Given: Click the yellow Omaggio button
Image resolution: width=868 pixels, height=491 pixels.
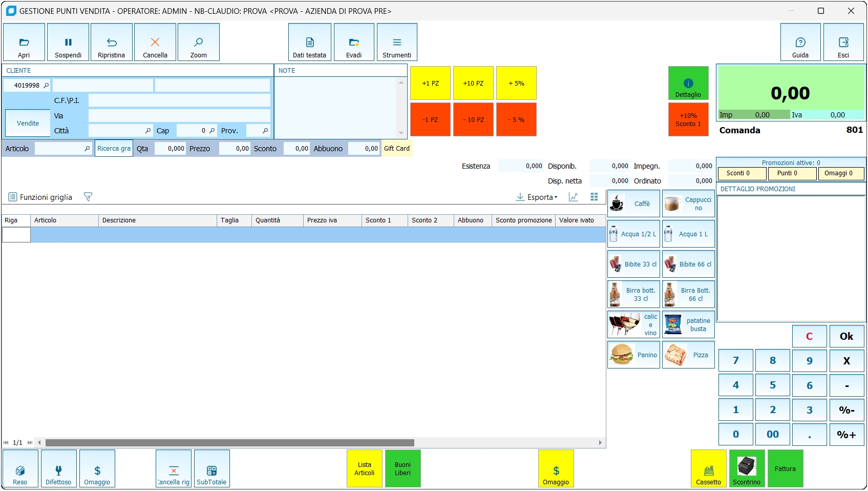Looking at the screenshot, I should (x=556, y=468).
